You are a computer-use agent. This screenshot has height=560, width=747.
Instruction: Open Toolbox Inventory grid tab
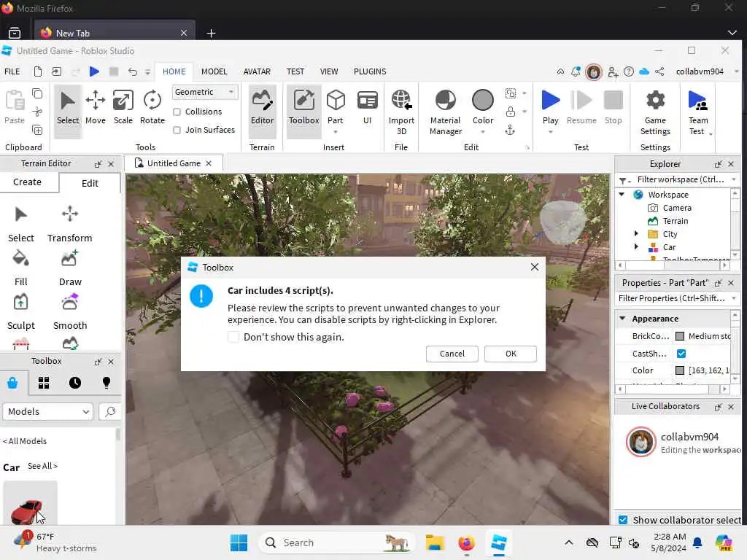(43, 383)
